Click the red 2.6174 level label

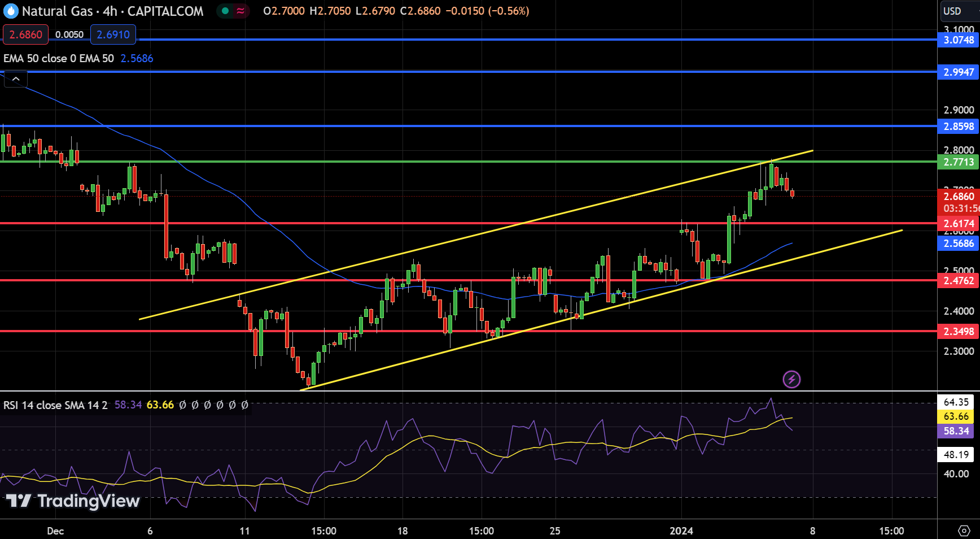(958, 223)
